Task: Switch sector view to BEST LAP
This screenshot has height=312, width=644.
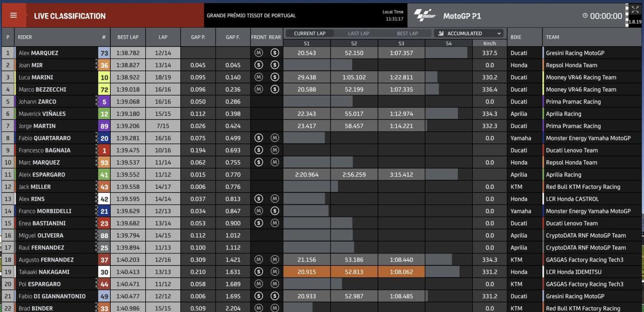Action: [407, 34]
